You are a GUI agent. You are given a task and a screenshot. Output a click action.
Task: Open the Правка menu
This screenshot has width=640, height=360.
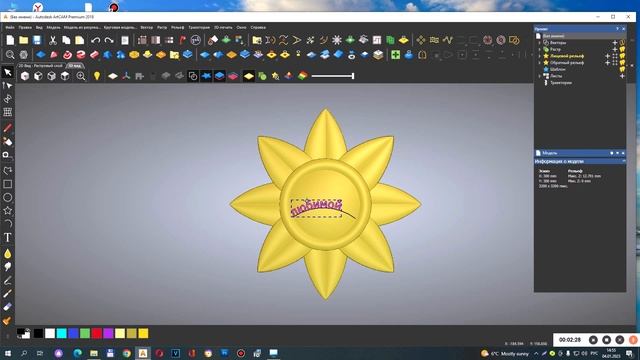[x=25, y=27]
